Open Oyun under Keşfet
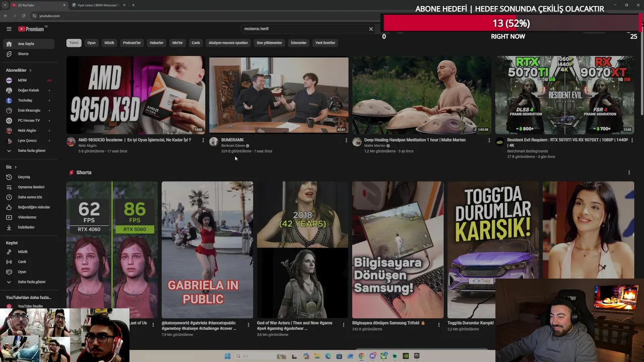This screenshot has height=362, width=644. coord(28,271)
